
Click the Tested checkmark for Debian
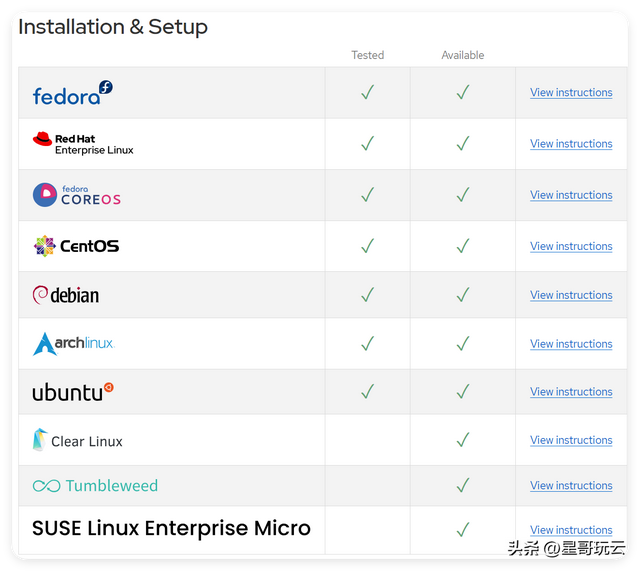tap(368, 295)
